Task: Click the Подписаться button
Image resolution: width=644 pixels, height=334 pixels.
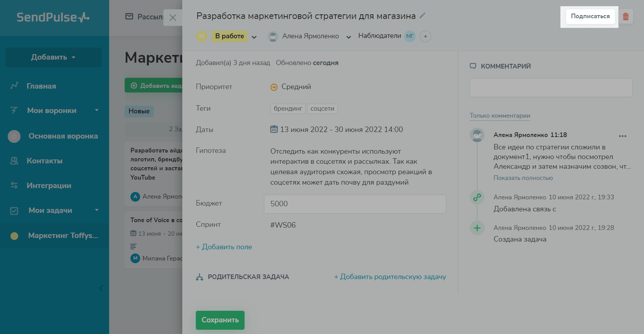Action: 590,16
